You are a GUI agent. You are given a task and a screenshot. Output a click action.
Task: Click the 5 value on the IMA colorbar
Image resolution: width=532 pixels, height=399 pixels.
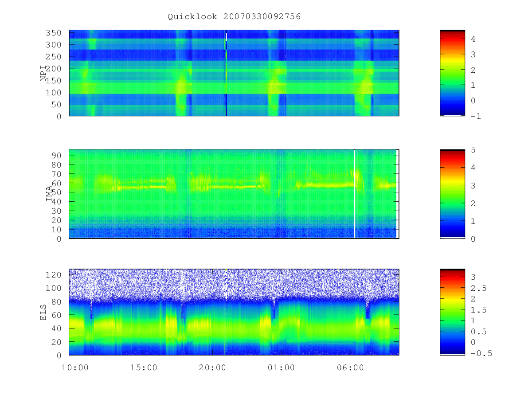click(x=473, y=150)
